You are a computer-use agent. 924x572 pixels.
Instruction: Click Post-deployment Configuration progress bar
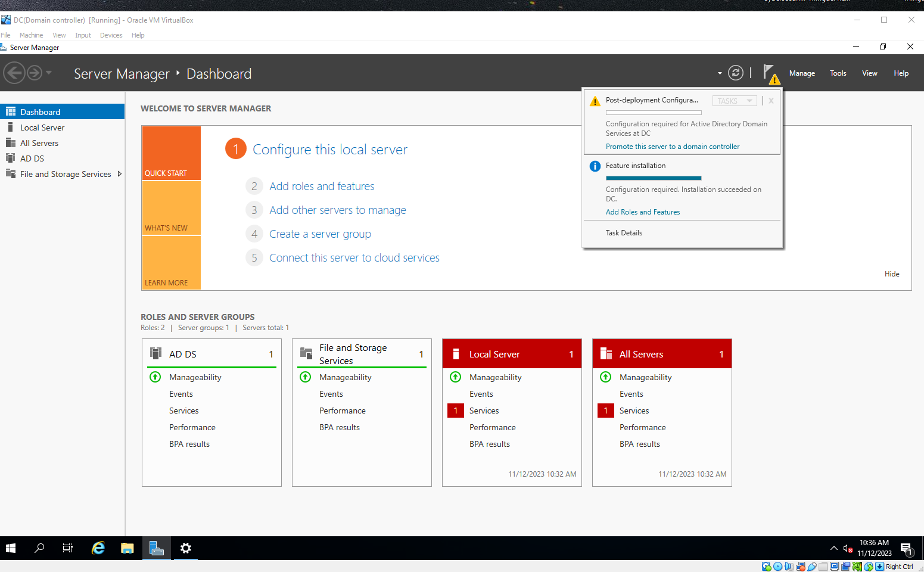pyautogui.click(x=654, y=113)
